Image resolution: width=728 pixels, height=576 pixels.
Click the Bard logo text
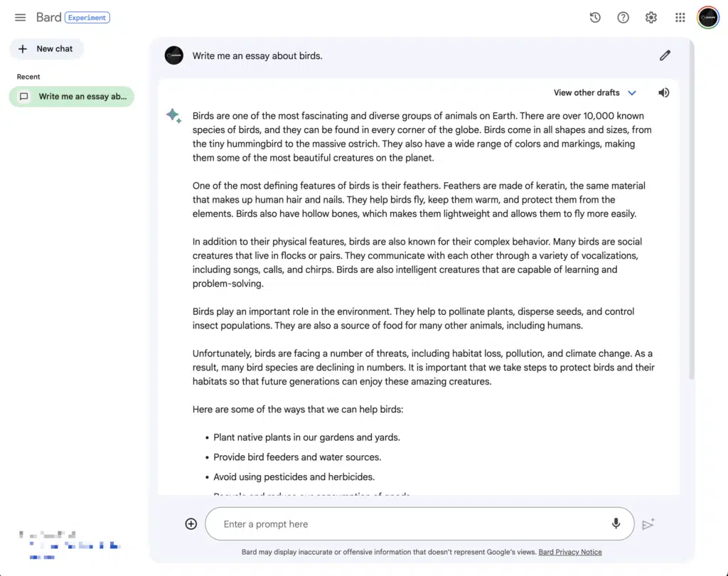(x=49, y=17)
